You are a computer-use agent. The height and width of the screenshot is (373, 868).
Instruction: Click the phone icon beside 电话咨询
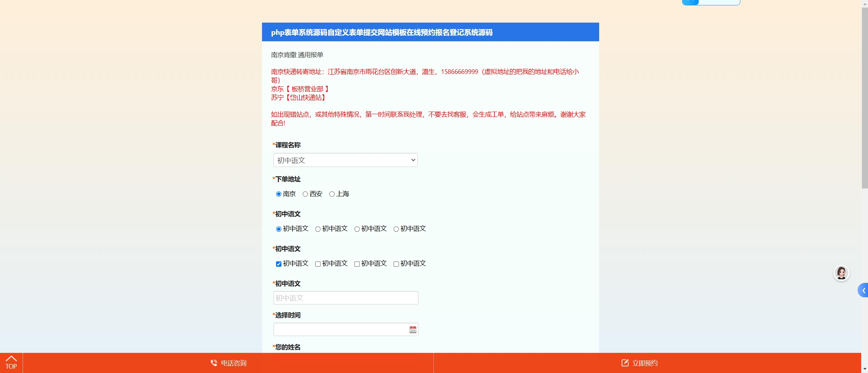tap(214, 363)
